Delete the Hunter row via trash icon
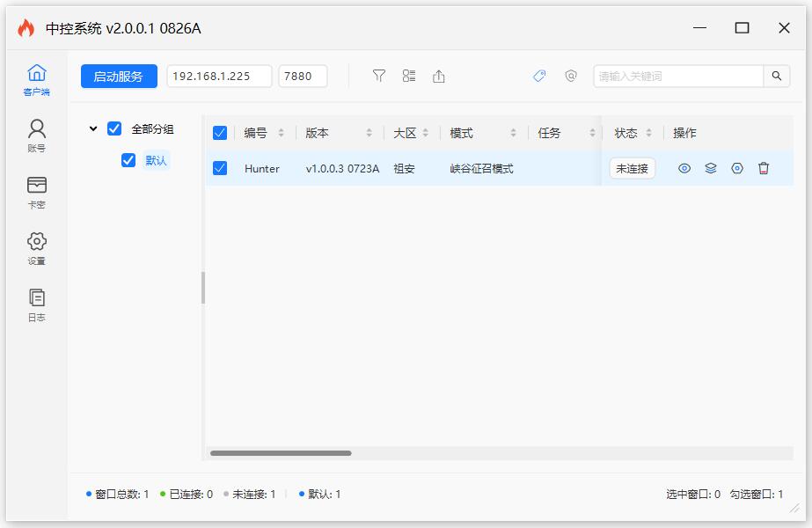Screen dimensions: 812x528 tap(764, 168)
